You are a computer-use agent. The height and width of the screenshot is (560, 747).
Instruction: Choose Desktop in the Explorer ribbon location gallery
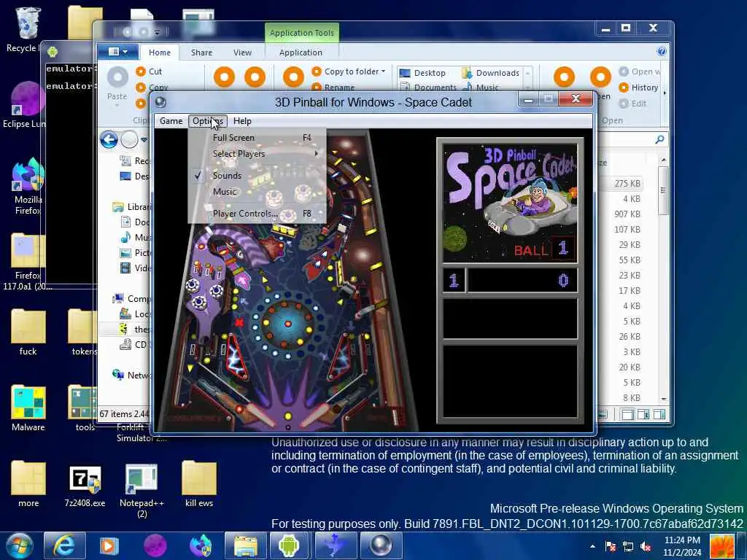pyautogui.click(x=423, y=73)
